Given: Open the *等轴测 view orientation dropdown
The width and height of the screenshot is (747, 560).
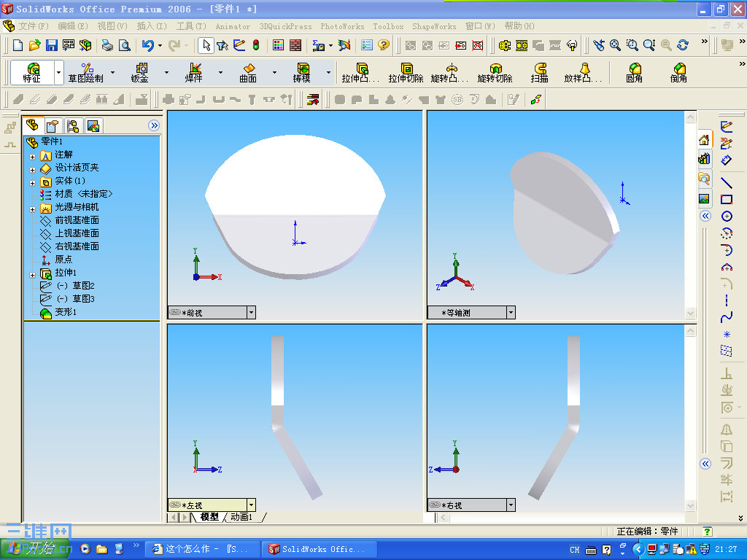Looking at the screenshot, I should point(513,311).
